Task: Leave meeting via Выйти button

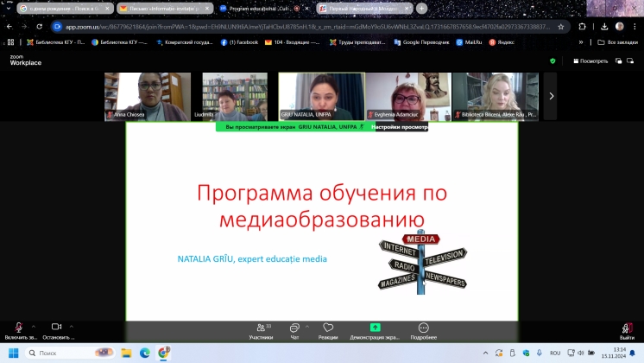Action: (x=627, y=331)
